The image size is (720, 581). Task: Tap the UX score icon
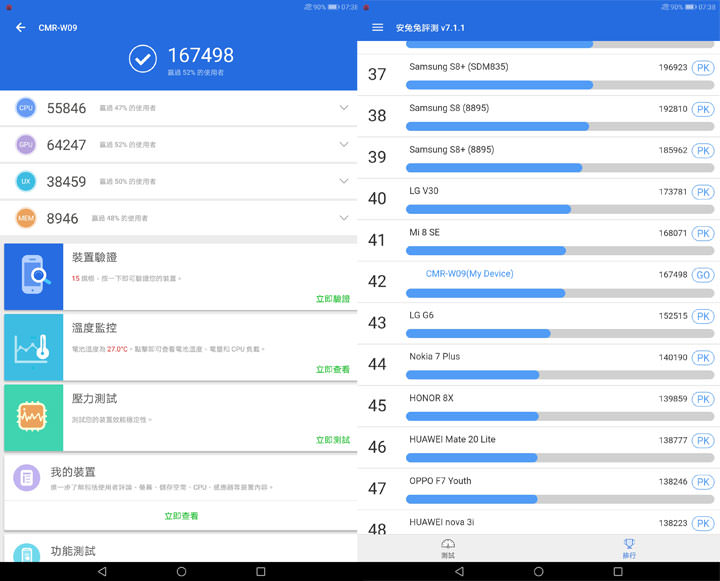coord(26,181)
